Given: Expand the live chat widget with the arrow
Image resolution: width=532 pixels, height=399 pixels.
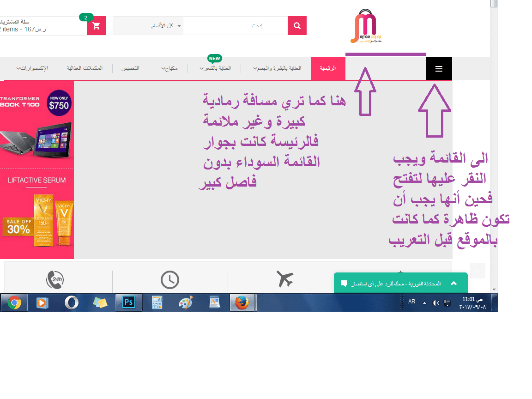Looking at the screenshot, I should (x=454, y=283).
